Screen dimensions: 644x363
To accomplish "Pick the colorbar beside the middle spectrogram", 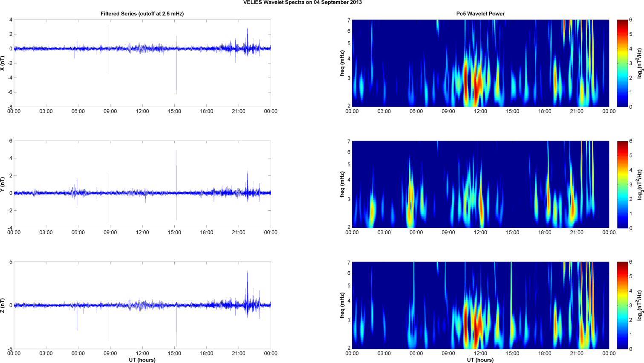I will (x=622, y=184).
